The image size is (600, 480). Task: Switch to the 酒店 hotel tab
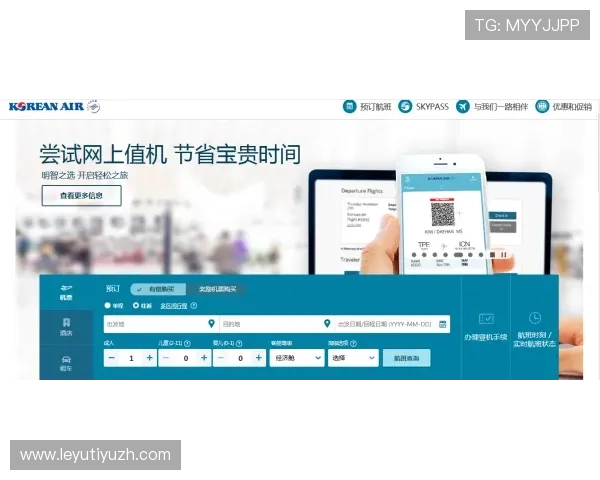(66, 327)
